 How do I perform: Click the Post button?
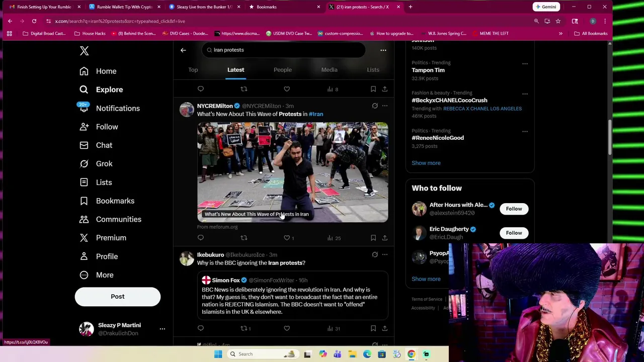(x=118, y=297)
